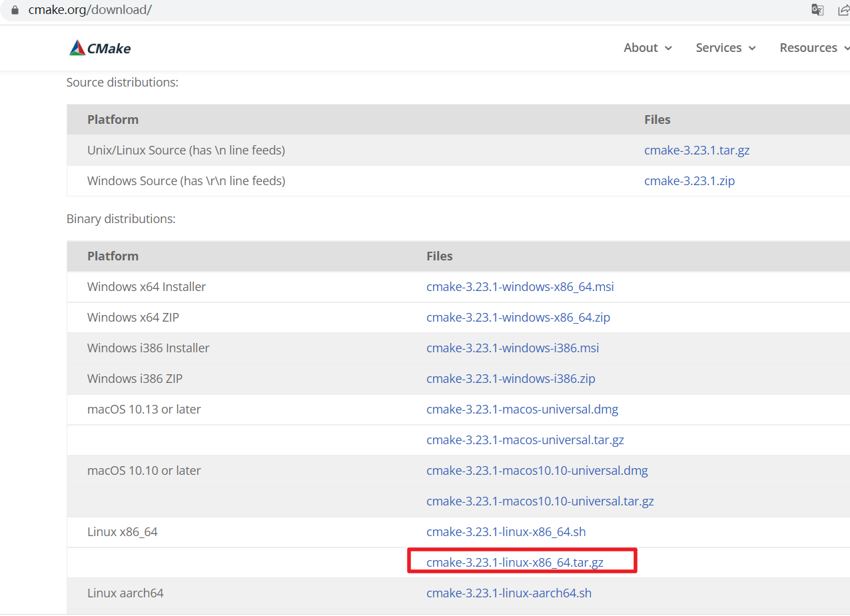
Task: Download cmake-3.23.1-windows-i386.zip
Action: [x=511, y=379]
